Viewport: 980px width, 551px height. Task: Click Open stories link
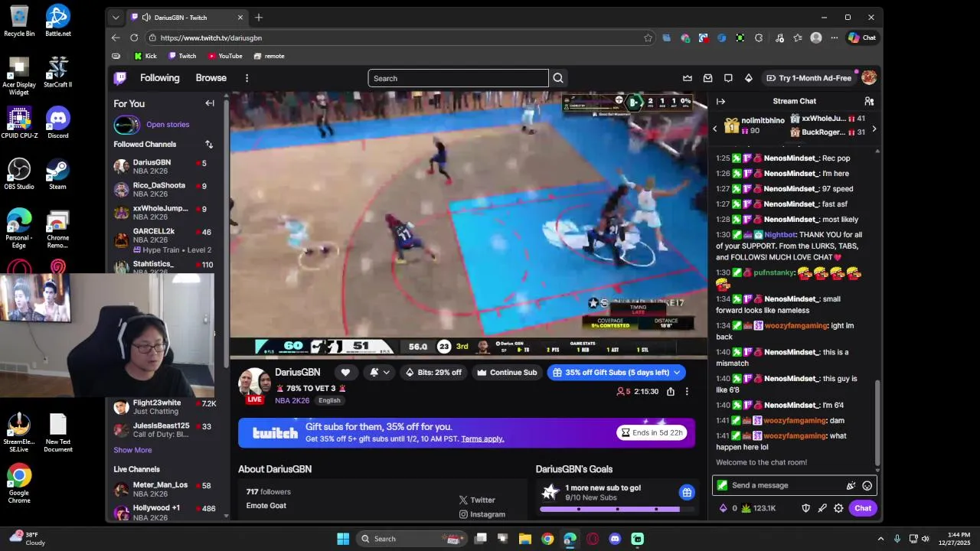(x=168, y=125)
